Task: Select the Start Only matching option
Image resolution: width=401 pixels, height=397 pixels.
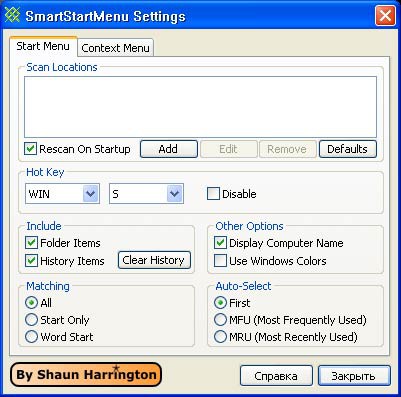Action: coord(31,320)
